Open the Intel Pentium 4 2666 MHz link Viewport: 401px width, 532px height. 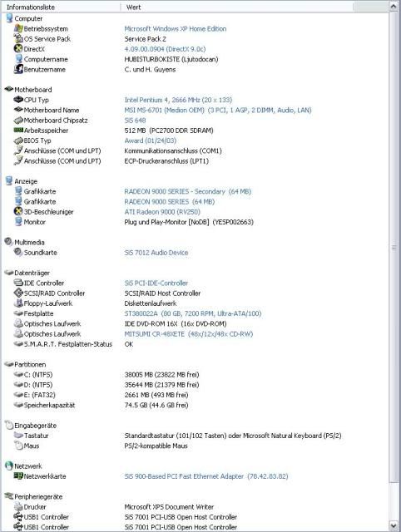pyautogui.click(x=178, y=100)
